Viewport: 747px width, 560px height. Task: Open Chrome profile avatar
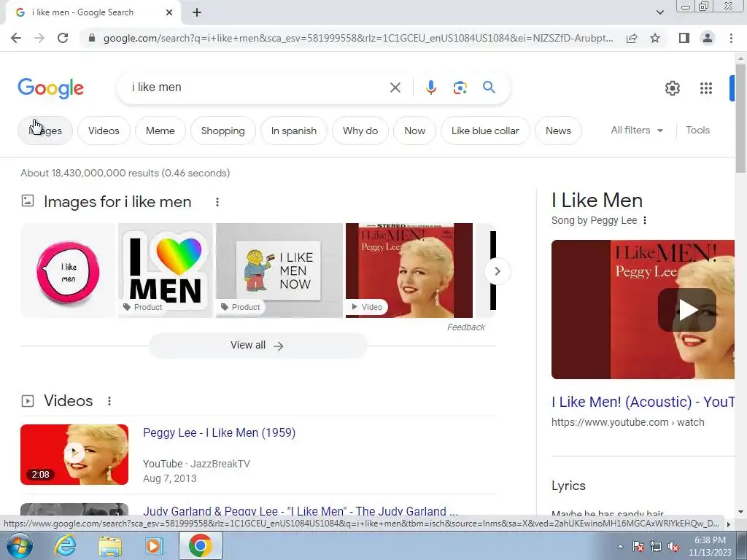[x=708, y=38]
